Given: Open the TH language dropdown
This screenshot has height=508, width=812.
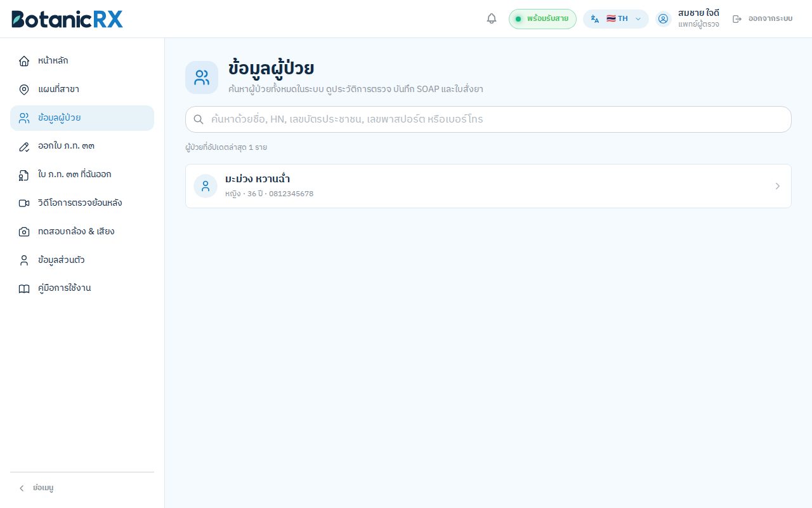Looking at the screenshot, I should [616, 19].
